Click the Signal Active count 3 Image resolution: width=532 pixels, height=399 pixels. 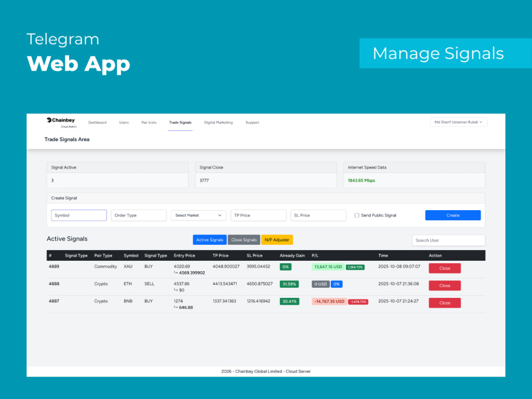click(52, 180)
